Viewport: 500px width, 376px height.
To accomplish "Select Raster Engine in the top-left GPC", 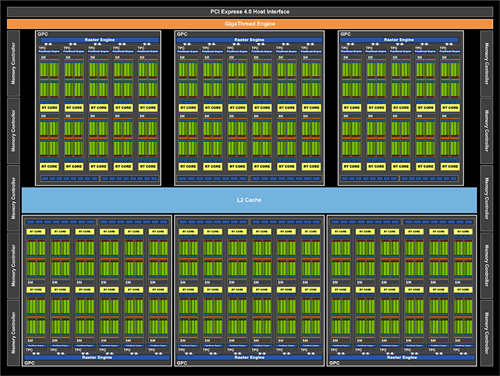I will (x=99, y=40).
